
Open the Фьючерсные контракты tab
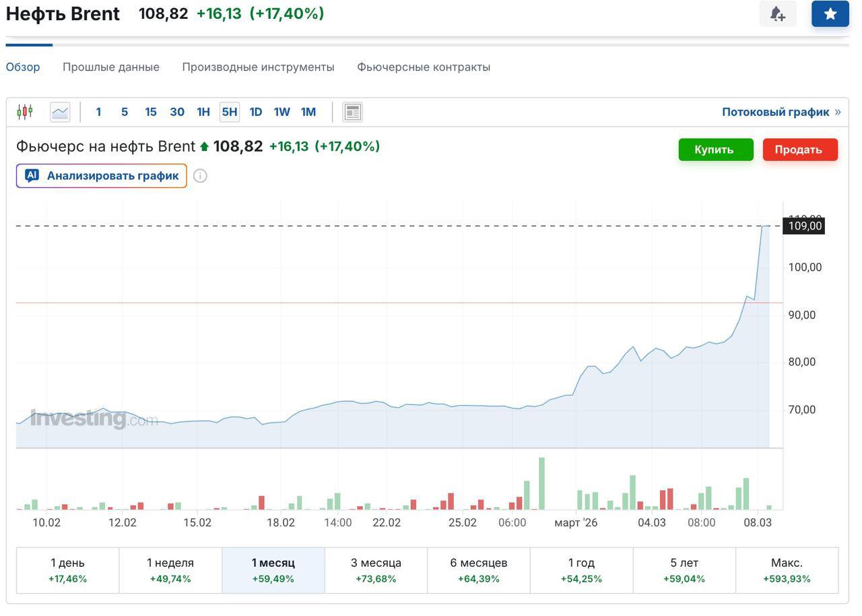pyautogui.click(x=423, y=67)
